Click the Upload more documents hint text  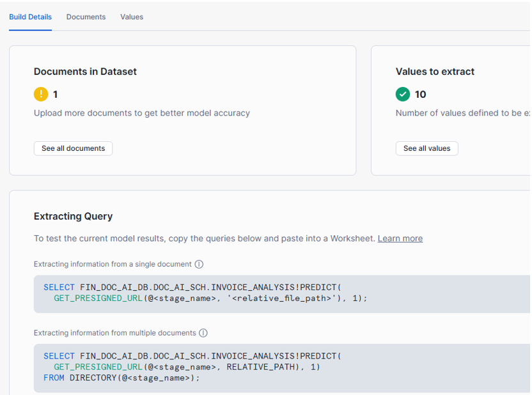coord(141,113)
